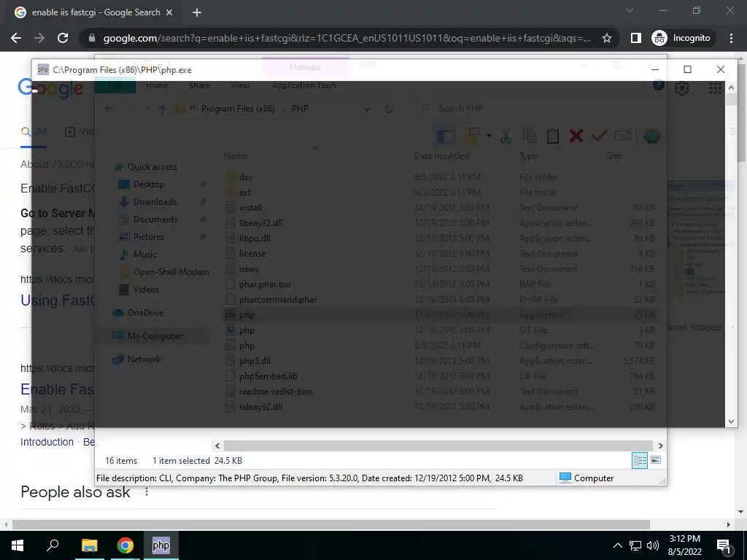Click the Rename icon in Explorer toolbar
This screenshot has height=560, width=747.
pyautogui.click(x=623, y=136)
